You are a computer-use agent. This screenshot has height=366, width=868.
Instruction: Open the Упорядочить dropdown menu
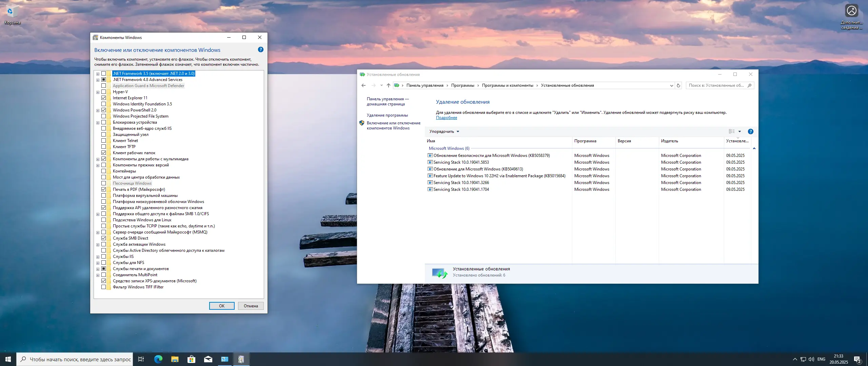pyautogui.click(x=444, y=131)
